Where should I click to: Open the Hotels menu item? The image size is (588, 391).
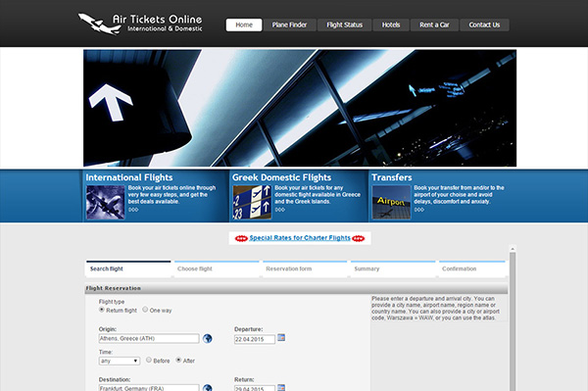point(391,24)
